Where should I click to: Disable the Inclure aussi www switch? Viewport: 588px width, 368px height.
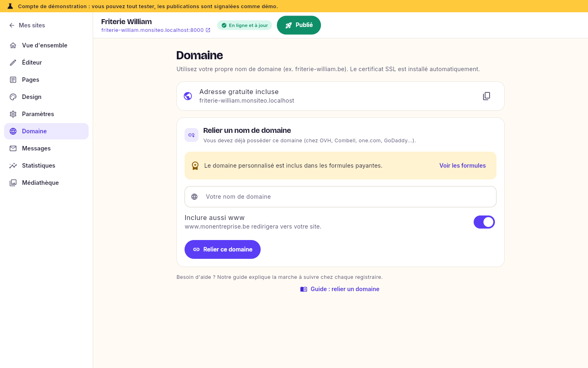484,222
